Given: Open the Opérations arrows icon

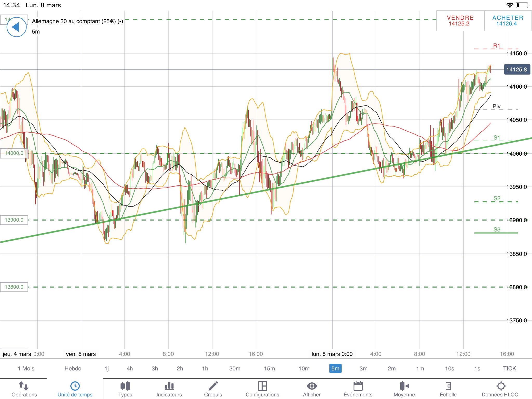Looking at the screenshot, I should pyautogui.click(x=24, y=386).
